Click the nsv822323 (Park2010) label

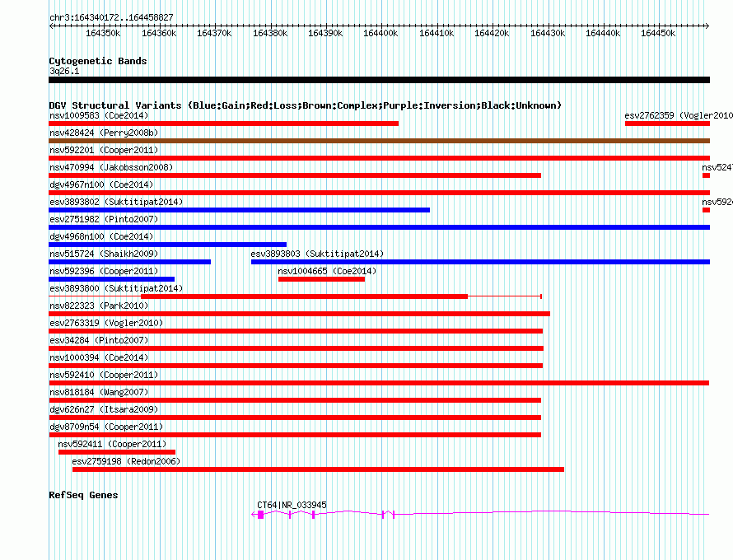tap(99, 306)
